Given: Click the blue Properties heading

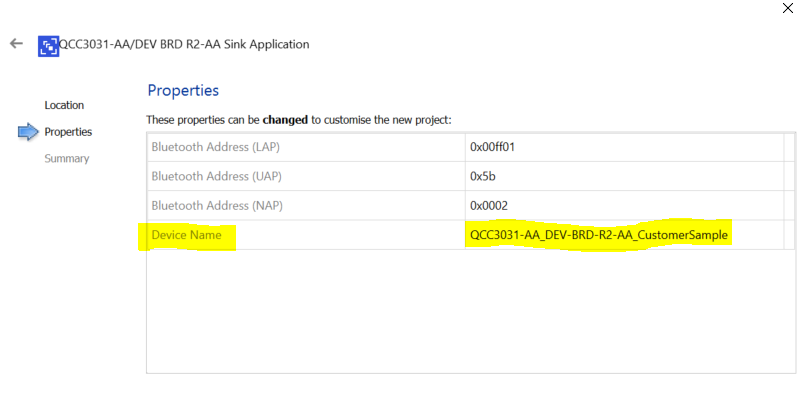Looking at the screenshot, I should click(x=183, y=90).
